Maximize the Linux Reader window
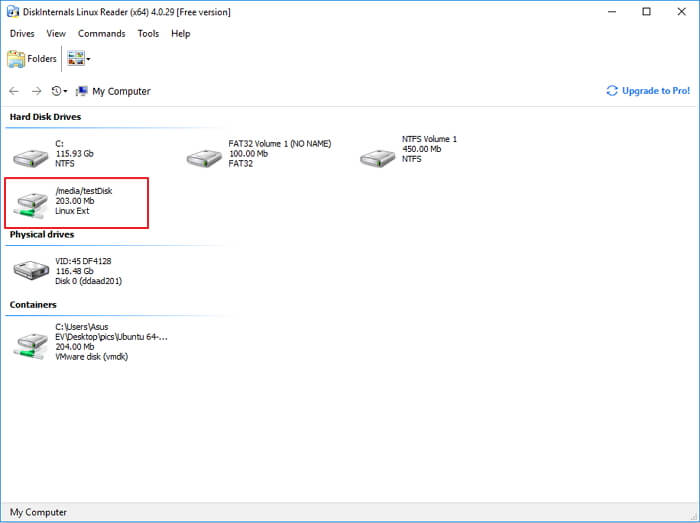 click(x=646, y=12)
